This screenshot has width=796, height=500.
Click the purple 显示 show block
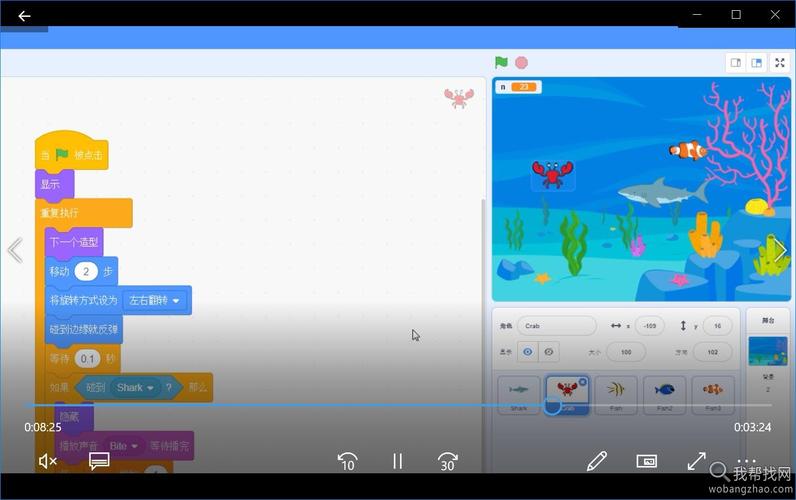click(54, 184)
